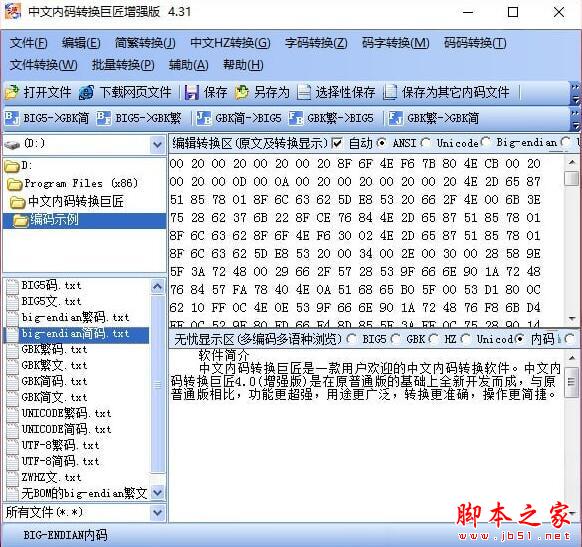Image resolution: width=582 pixels, height=547 pixels.
Task: Click the file icon of GBK简文.txt
Action: click(x=13, y=398)
